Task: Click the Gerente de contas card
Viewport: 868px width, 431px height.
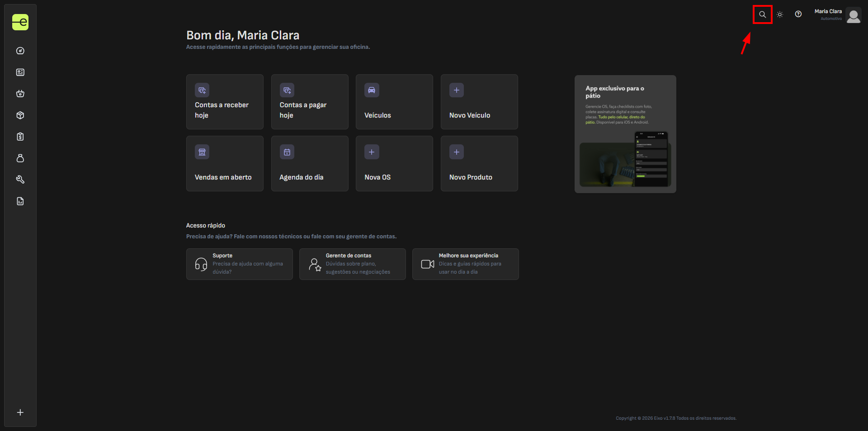Action: tap(352, 264)
